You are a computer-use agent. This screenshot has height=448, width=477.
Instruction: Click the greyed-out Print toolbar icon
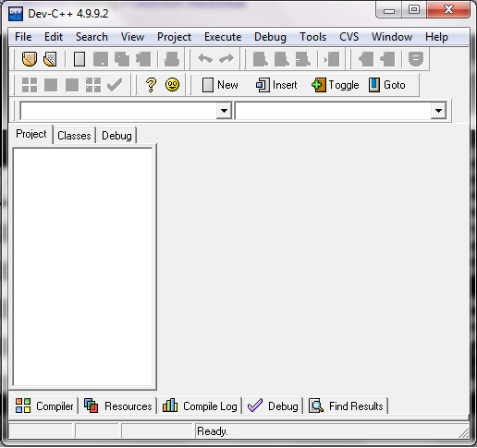(x=172, y=59)
